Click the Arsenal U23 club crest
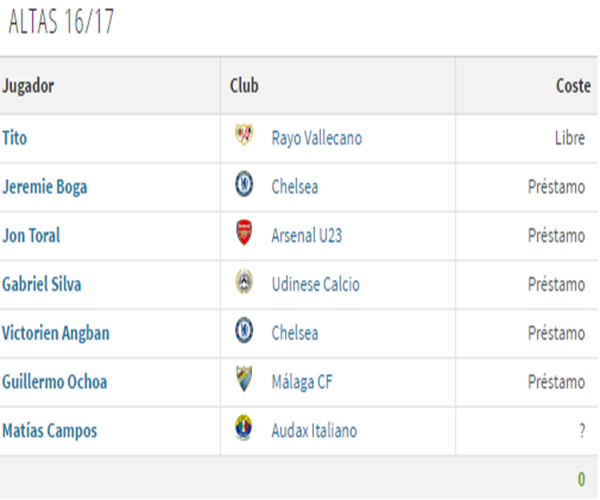Viewport: 600px width, 500px height. pyautogui.click(x=244, y=233)
